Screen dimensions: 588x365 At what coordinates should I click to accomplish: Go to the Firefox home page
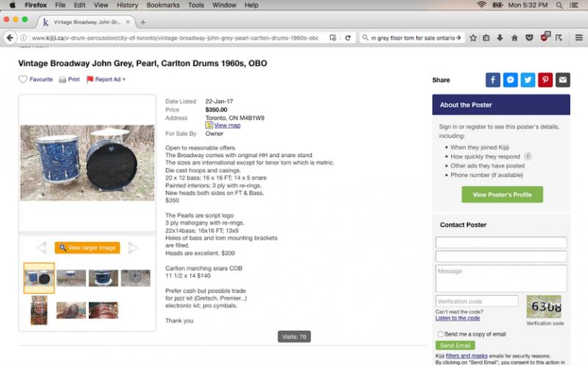click(x=514, y=37)
